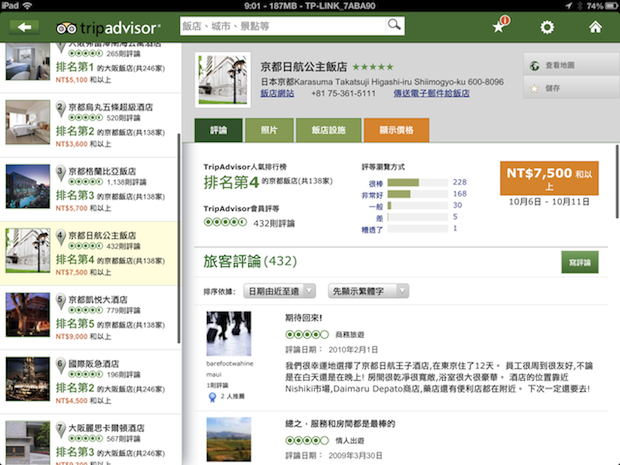Tap map pin number 5
The width and height of the screenshot is (620, 465).
point(60,301)
